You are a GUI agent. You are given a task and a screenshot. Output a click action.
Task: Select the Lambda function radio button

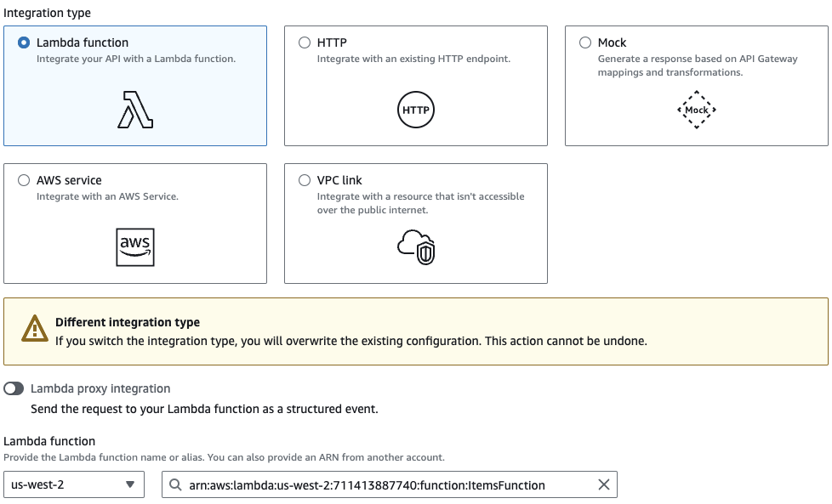(24, 42)
